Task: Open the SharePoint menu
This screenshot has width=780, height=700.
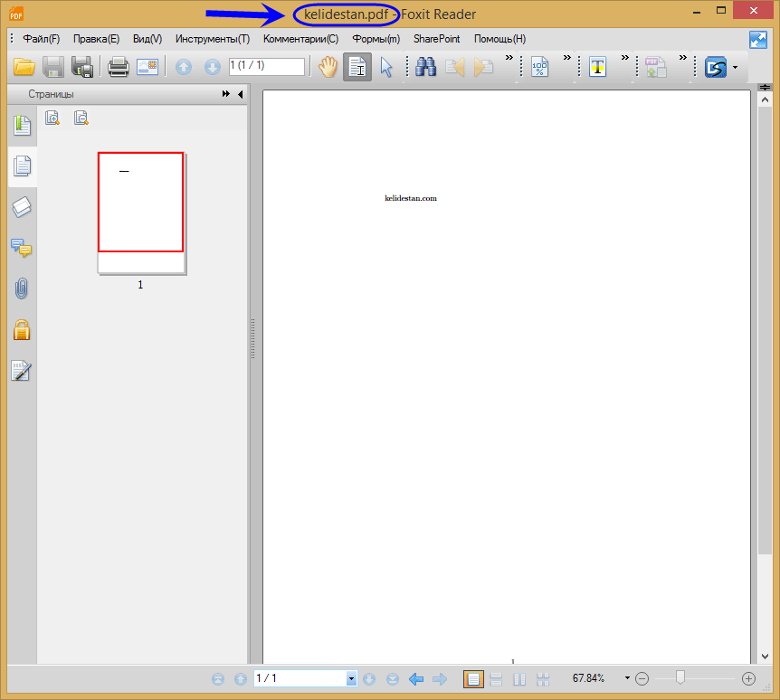Action: [437, 39]
